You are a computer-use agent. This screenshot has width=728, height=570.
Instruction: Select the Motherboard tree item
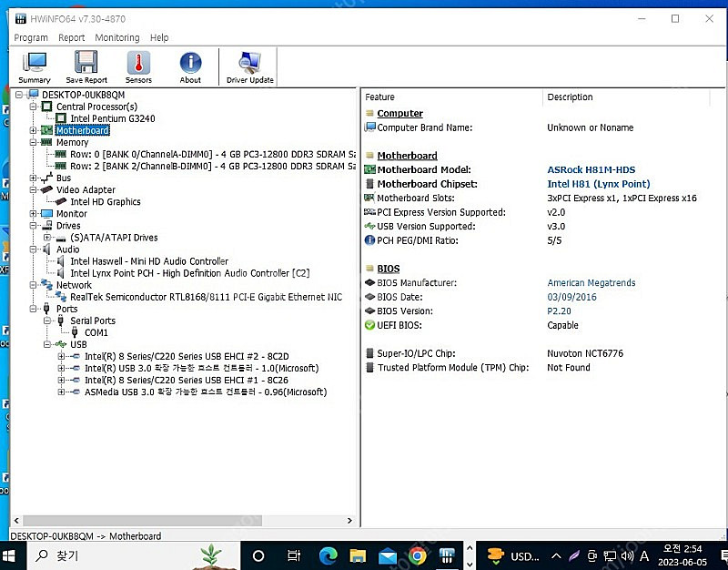coord(82,130)
